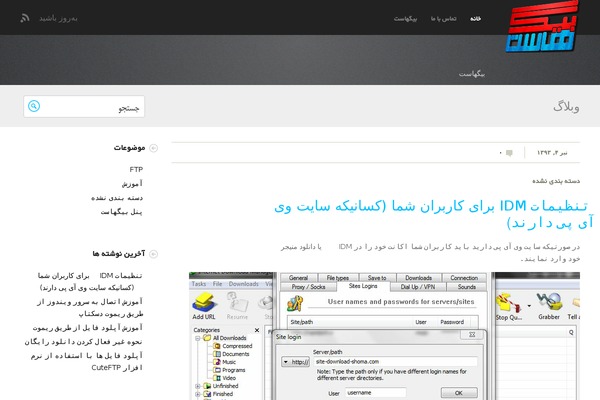Select the دسته بندی نشده sidebar category

click(x=117, y=198)
